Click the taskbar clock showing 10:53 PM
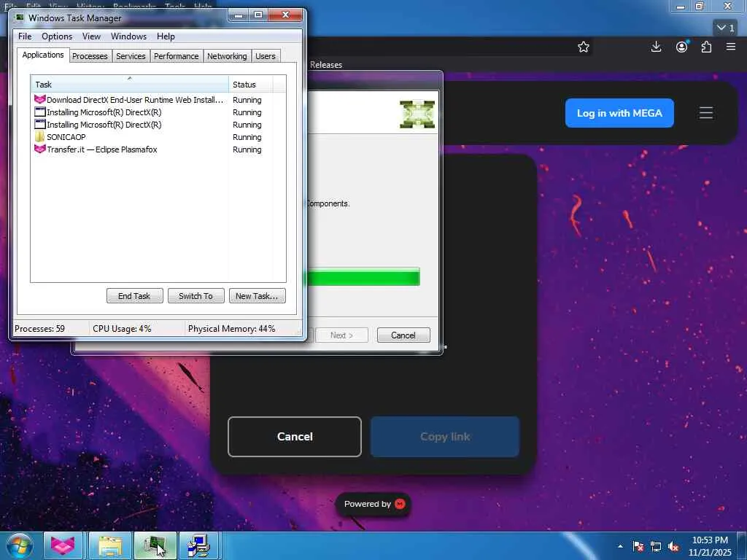Screen dimensions: 747x560 coord(710,546)
